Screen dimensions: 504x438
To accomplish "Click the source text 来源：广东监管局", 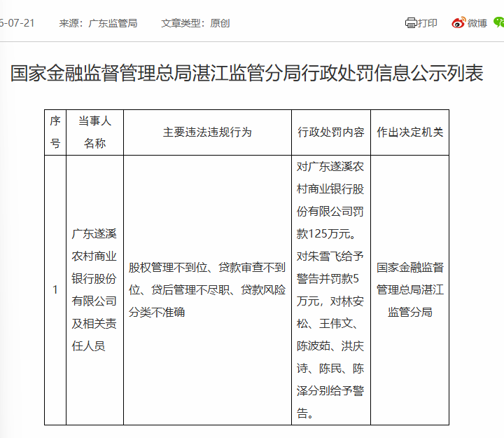I will (98, 23).
